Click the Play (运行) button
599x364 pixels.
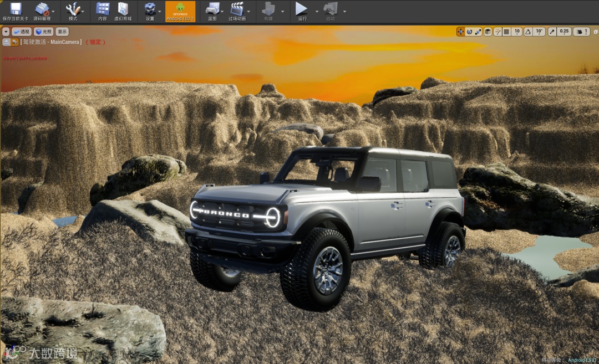tap(302, 12)
